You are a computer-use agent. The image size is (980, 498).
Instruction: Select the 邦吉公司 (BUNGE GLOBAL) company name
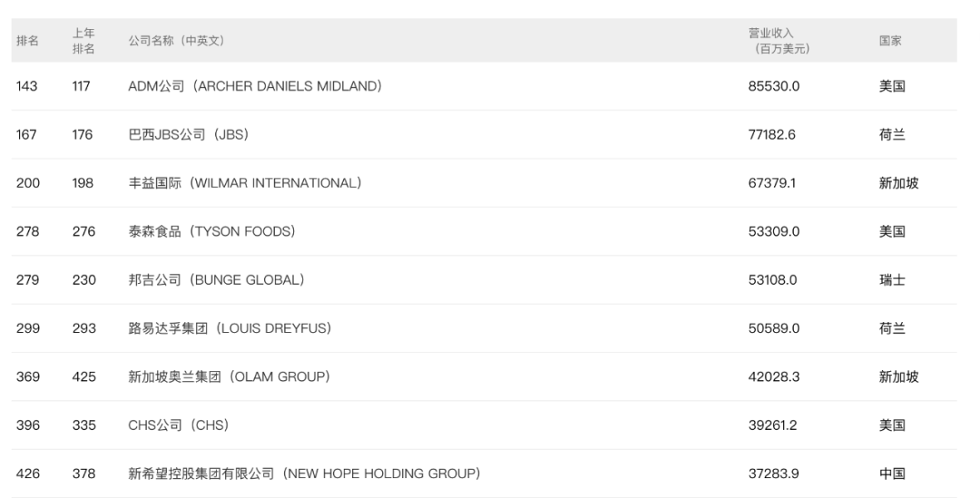pyautogui.click(x=216, y=280)
